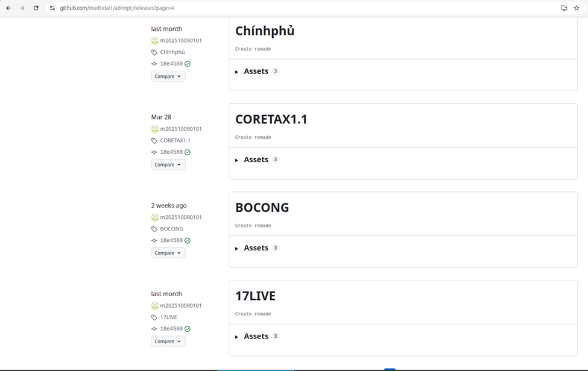Viewport: 588px width, 371px height.
Task: Open avatar of CORETAX1.1 release author
Action: pyautogui.click(x=155, y=129)
